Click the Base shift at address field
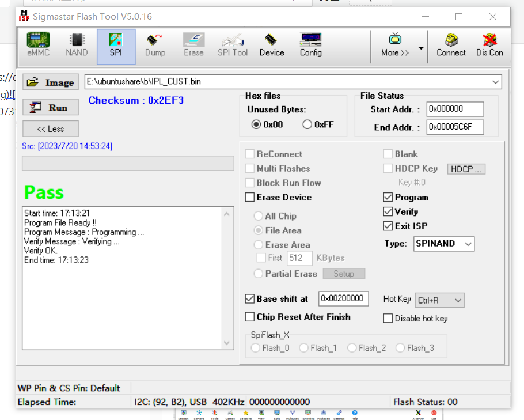 click(x=343, y=298)
